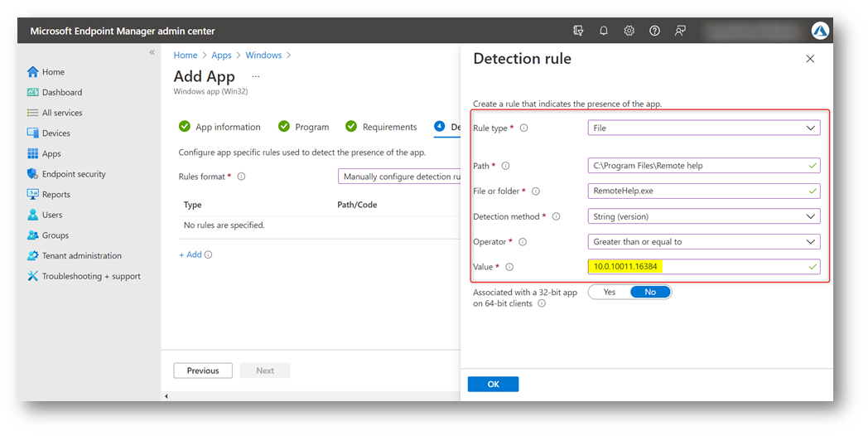Open the help question mark icon
Image resolution: width=868 pixels, height=436 pixels.
[x=654, y=31]
